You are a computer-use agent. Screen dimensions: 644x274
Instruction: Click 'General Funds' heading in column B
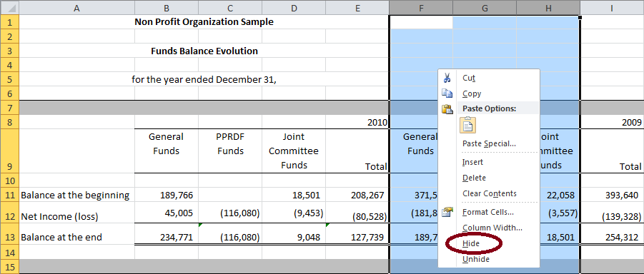pyautogui.click(x=167, y=143)
